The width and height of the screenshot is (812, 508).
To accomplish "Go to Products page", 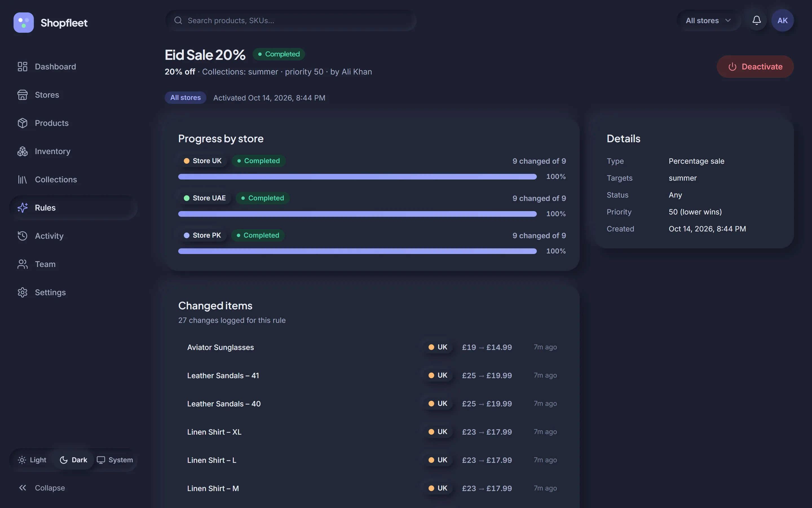I will point(73,123).
